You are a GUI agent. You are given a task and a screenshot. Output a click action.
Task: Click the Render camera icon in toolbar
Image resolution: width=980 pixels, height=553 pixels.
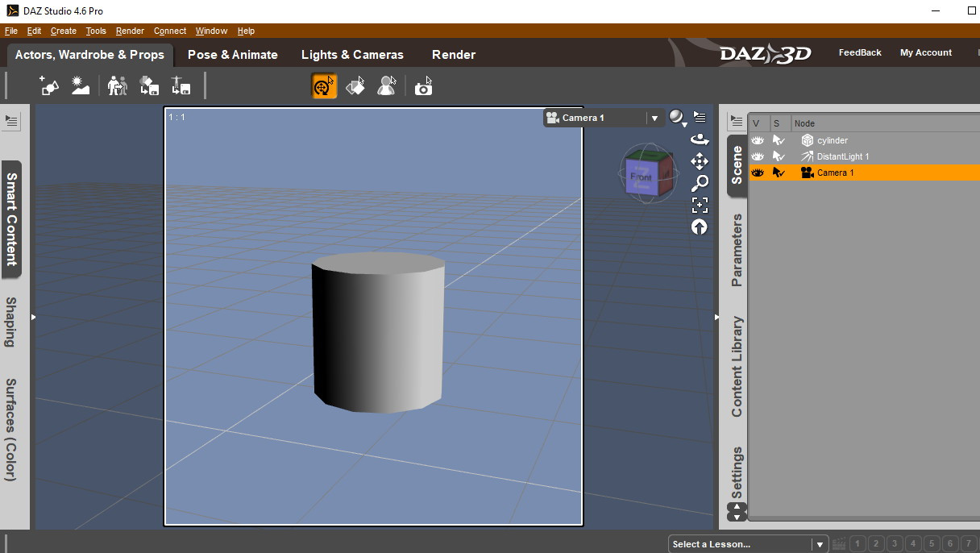424,85
